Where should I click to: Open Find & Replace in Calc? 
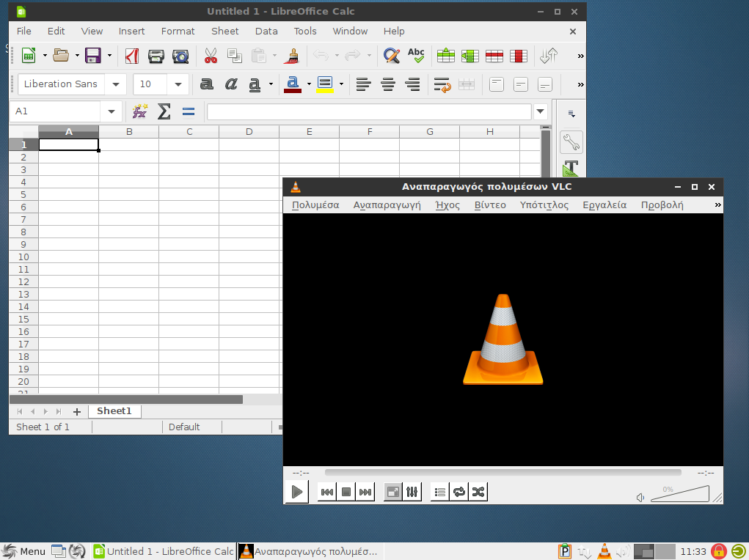tap(392, 56)
